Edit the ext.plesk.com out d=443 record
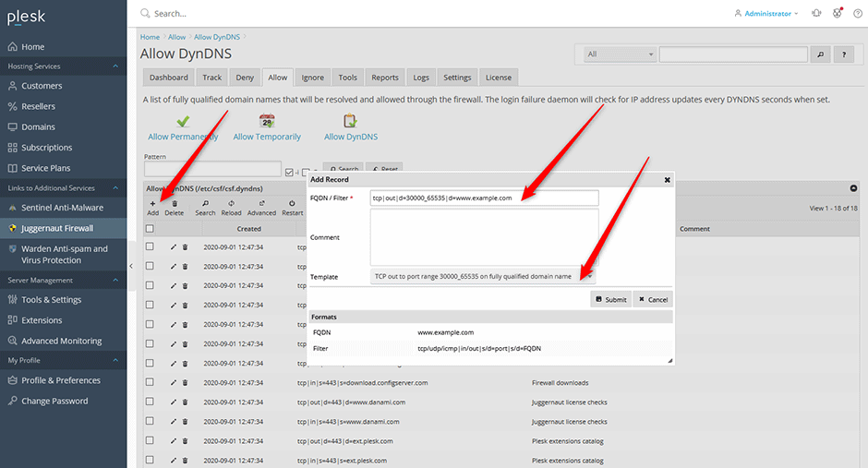Viewport: 868px width, 468px height. pyautogui.click(x=174, y=441)
